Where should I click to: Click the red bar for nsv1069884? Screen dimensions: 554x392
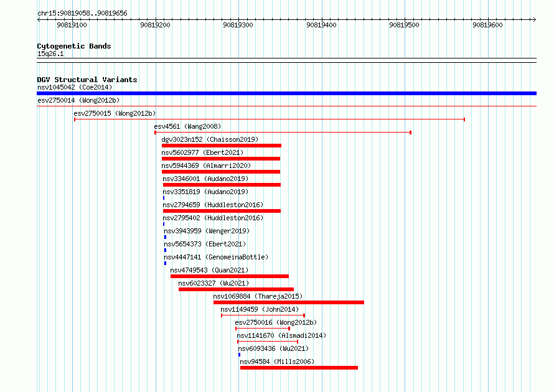tap(289, 302)
